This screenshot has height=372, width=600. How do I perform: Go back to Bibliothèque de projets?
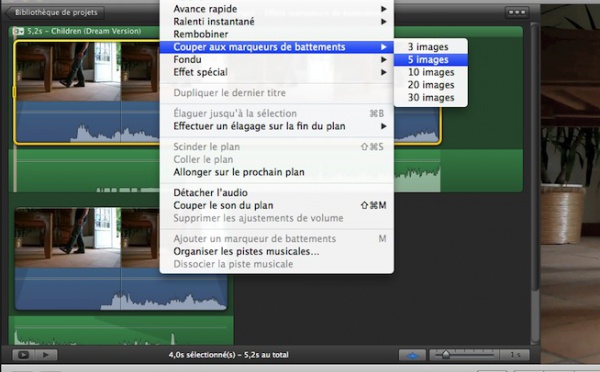click(x=54, y=12)
